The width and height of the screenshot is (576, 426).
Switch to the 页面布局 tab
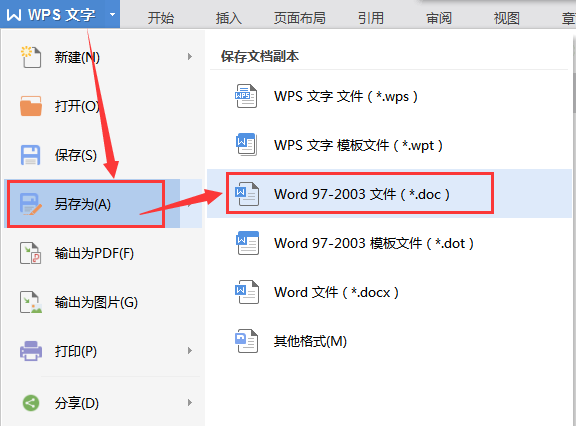pyautogui.click(x=300, y=18)
